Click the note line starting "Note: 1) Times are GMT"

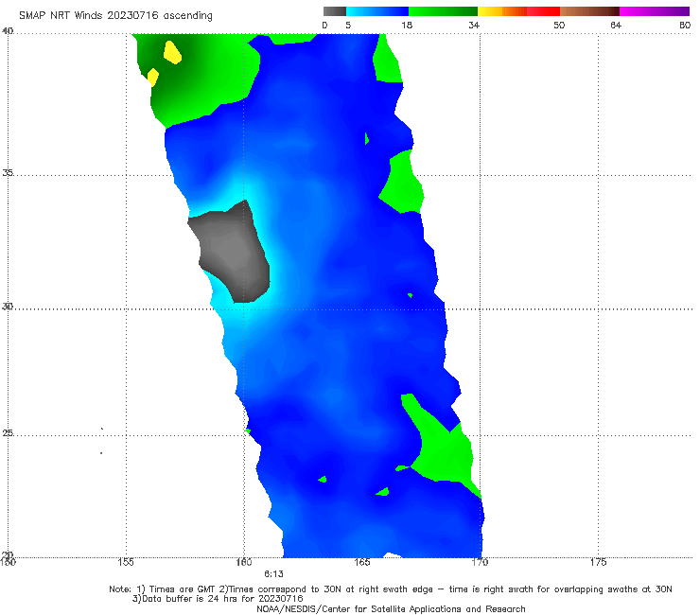tap(390, 589)
